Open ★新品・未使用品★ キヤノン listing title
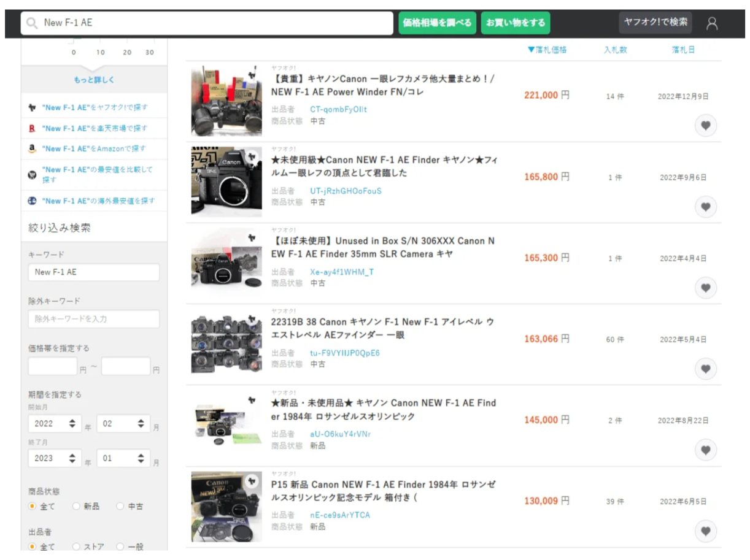 (x=384, y=409)
